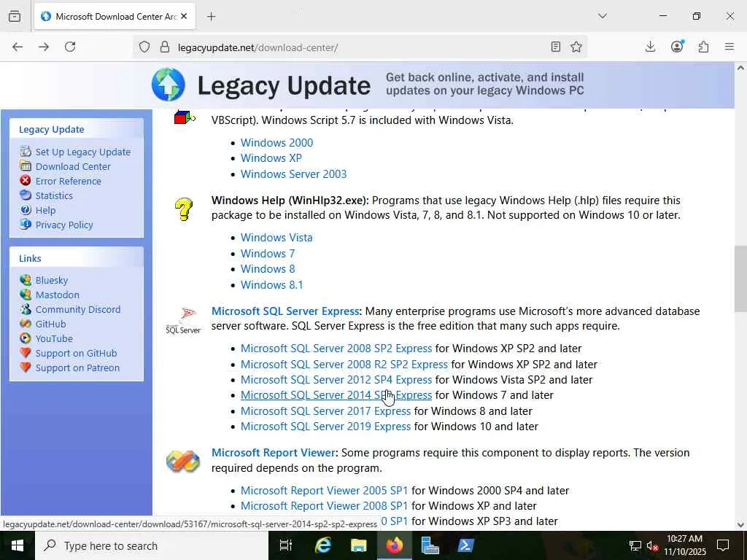Click the Legacy Update globe logo
This screenshot has width=747, height=560.
[x=169, y=85]
